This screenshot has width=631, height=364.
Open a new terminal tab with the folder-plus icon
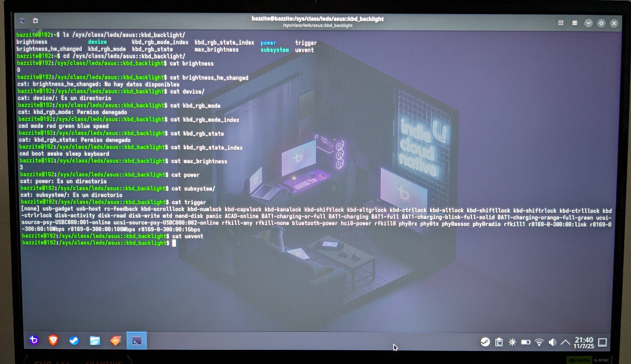[x=36, y=21]
